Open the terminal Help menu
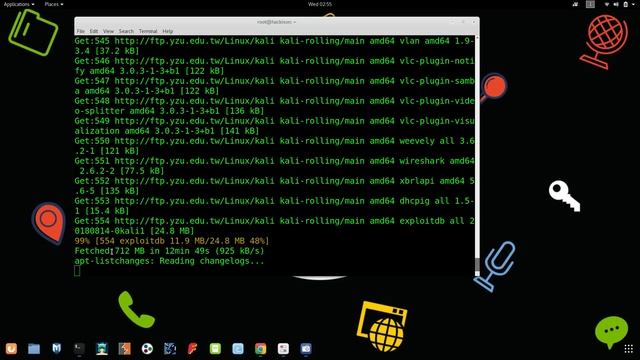The image size is (640, 360). tap(168, 31)
